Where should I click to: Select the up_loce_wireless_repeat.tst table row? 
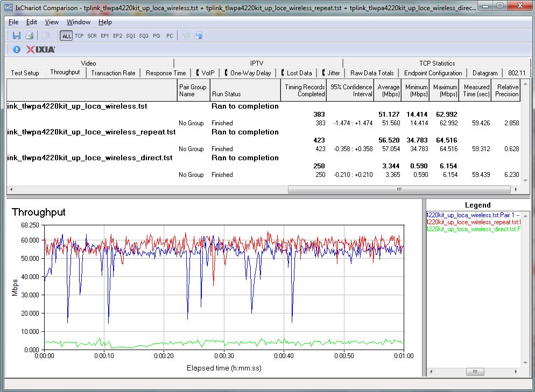pyautogui.click(x=263, y=132)
